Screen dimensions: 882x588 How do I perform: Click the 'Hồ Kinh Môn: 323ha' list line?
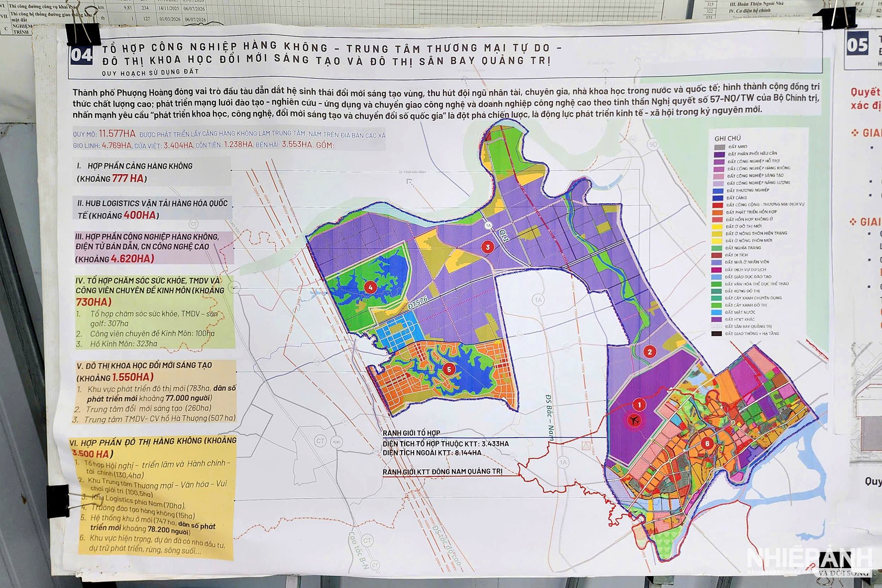tap(123, 344)
